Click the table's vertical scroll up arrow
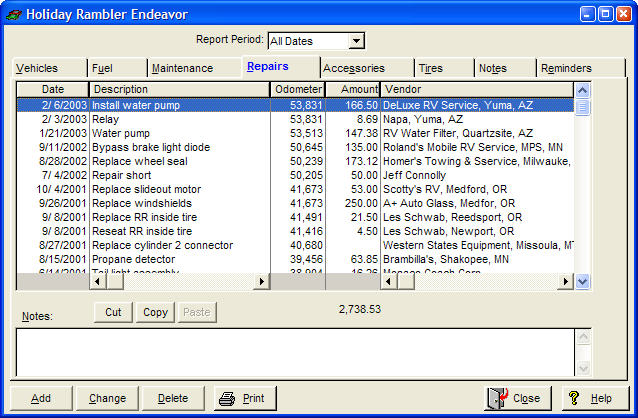This screenshot has height=418, width=638. tap(582, 90)
